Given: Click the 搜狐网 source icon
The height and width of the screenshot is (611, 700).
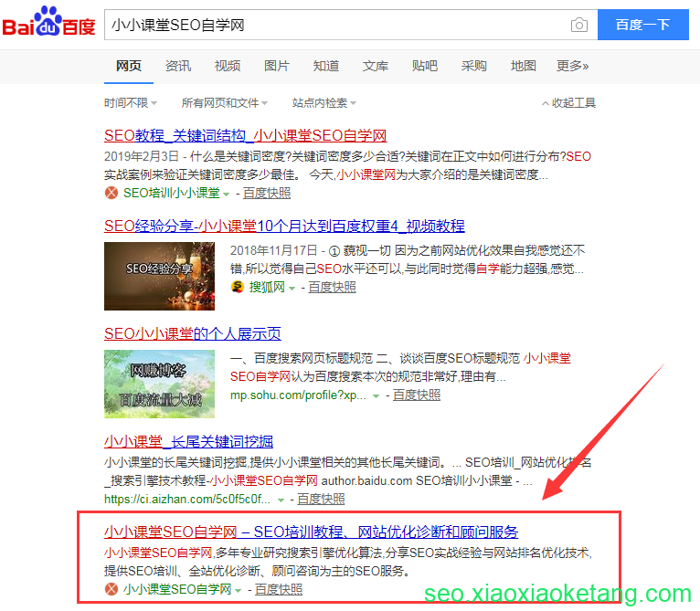Looking at the screenshot, I should coord(237,287).
